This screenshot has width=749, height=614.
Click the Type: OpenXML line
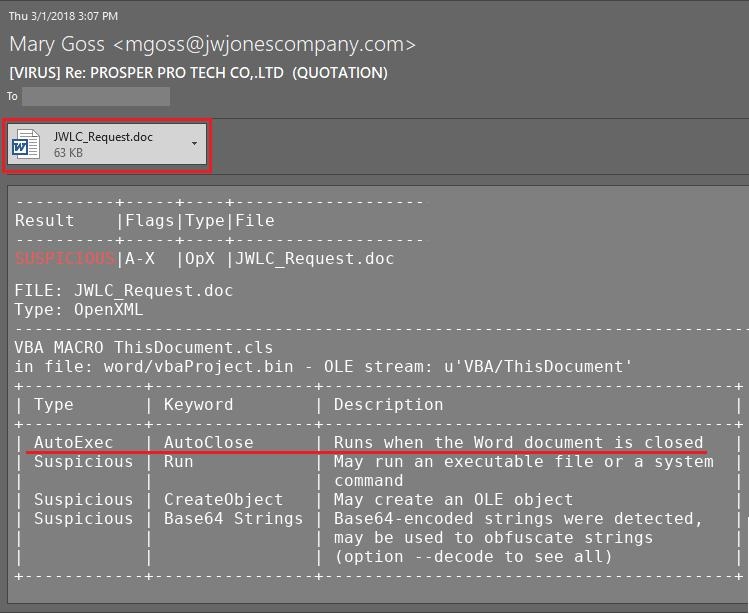(x=79, y=309)
